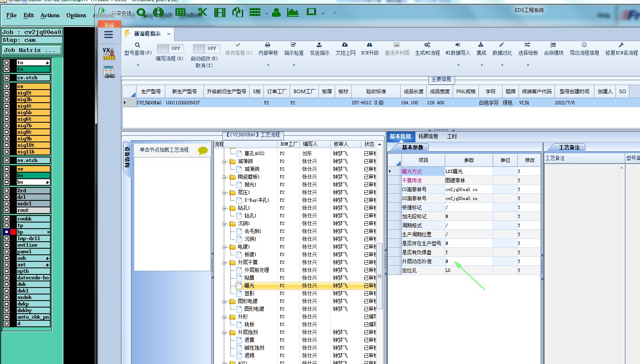Switch to 工时 tab
The image size is (640, 364).
[x=452, y=137]
